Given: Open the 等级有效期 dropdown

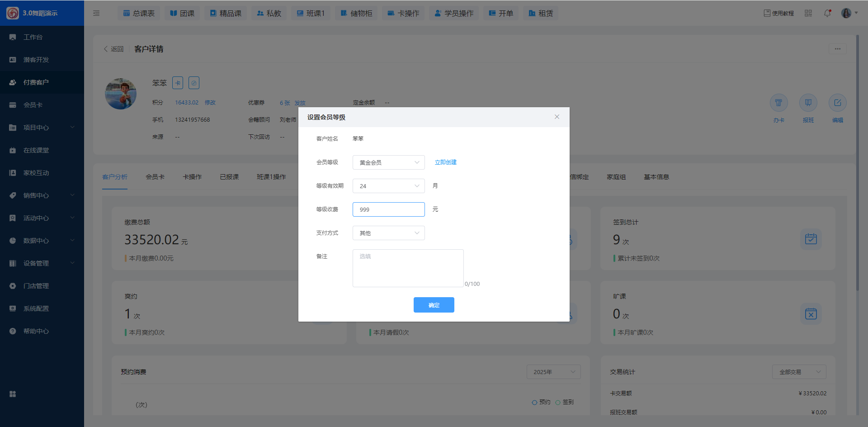Looking at the screenshot, I should click(388, 186).
